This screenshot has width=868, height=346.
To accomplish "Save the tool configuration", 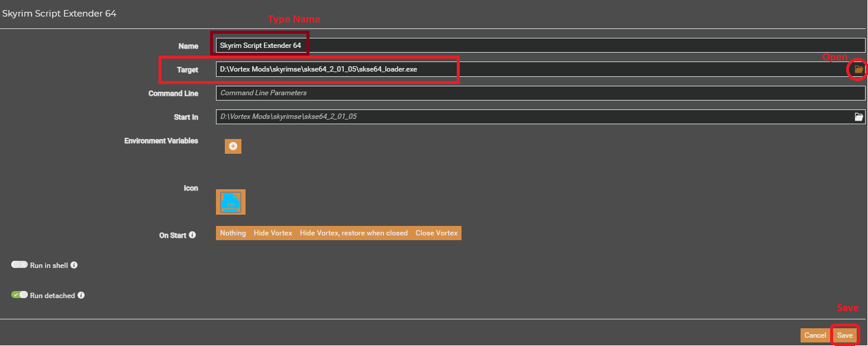I will coord(845,335).
